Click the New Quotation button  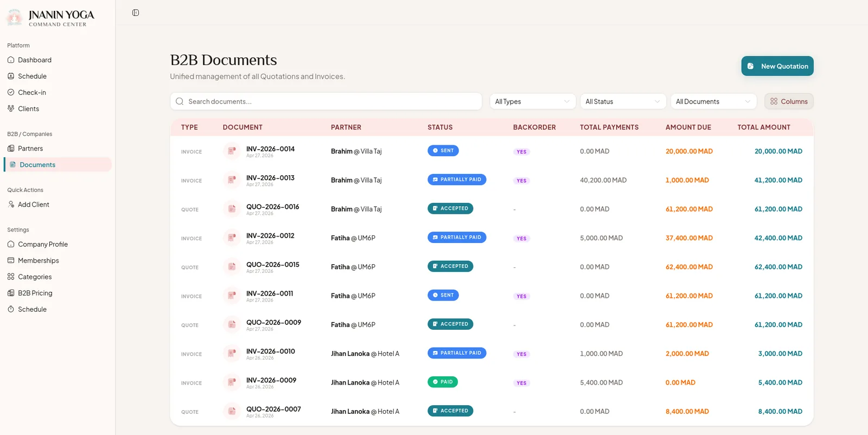(777, 66)
